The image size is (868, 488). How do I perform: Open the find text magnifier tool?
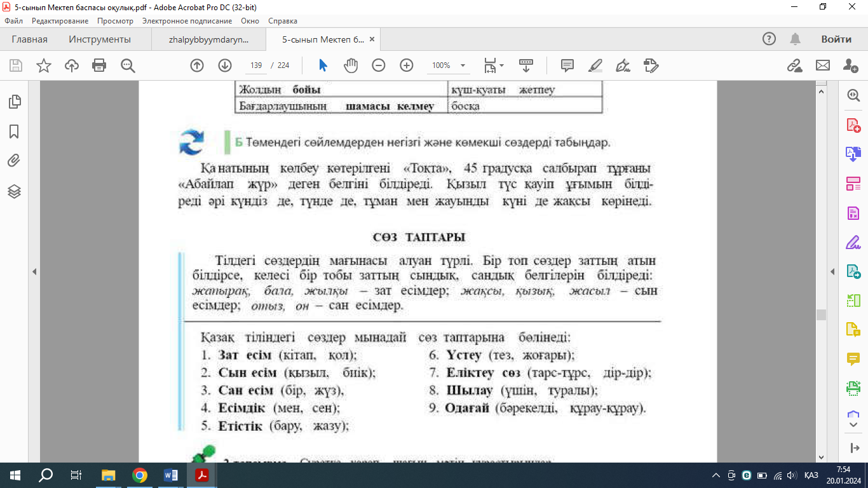tap(128, 65)
